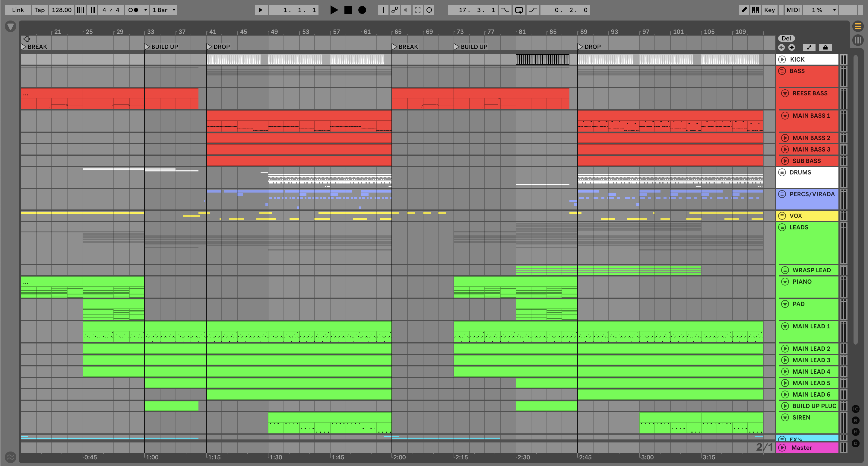Screen dimensions: 868x466
Task: Toggle Computer MIDI Keyboard button
Action: 756,10
